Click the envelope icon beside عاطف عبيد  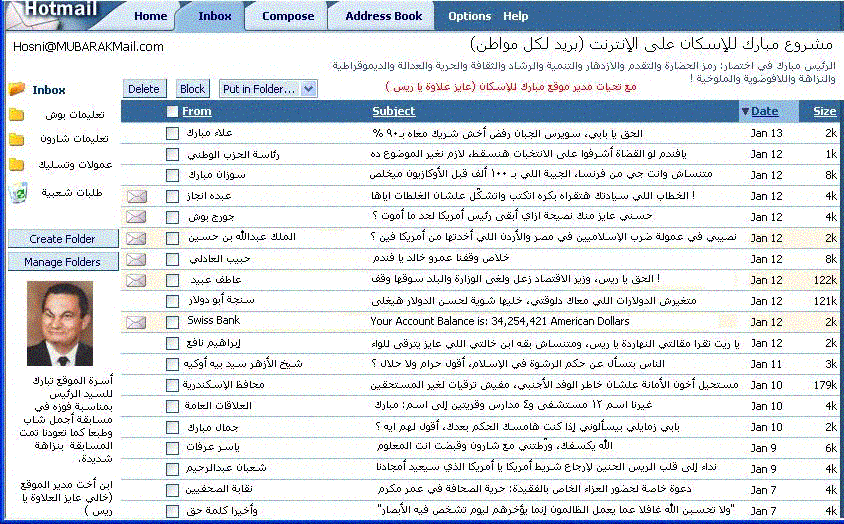[x=136, y=280]
